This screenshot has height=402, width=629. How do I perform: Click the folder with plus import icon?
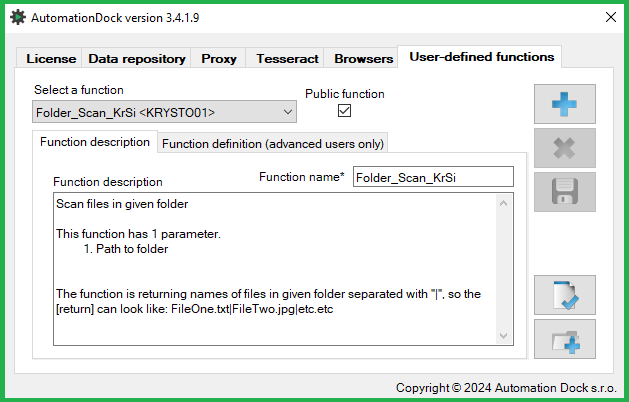[564, 339]
